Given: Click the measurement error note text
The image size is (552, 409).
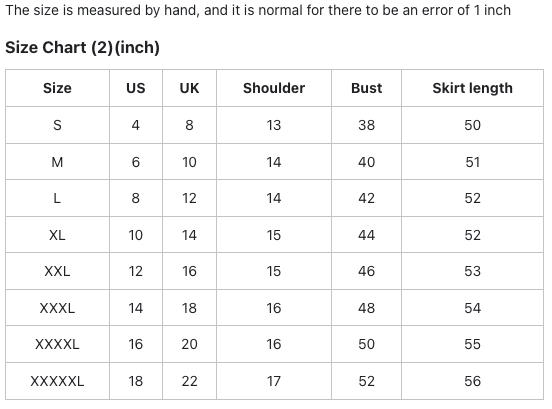Looking at the screenshot, I should [x=258, y=10].
